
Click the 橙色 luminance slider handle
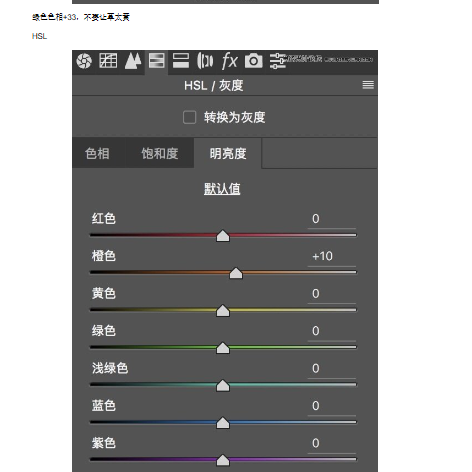(236, 273)
